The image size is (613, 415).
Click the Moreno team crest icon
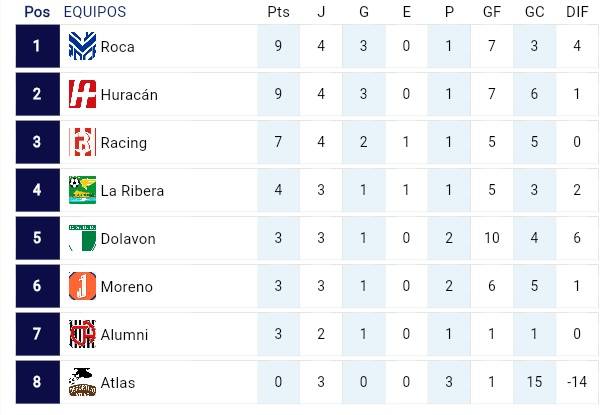tap(81, 287)
